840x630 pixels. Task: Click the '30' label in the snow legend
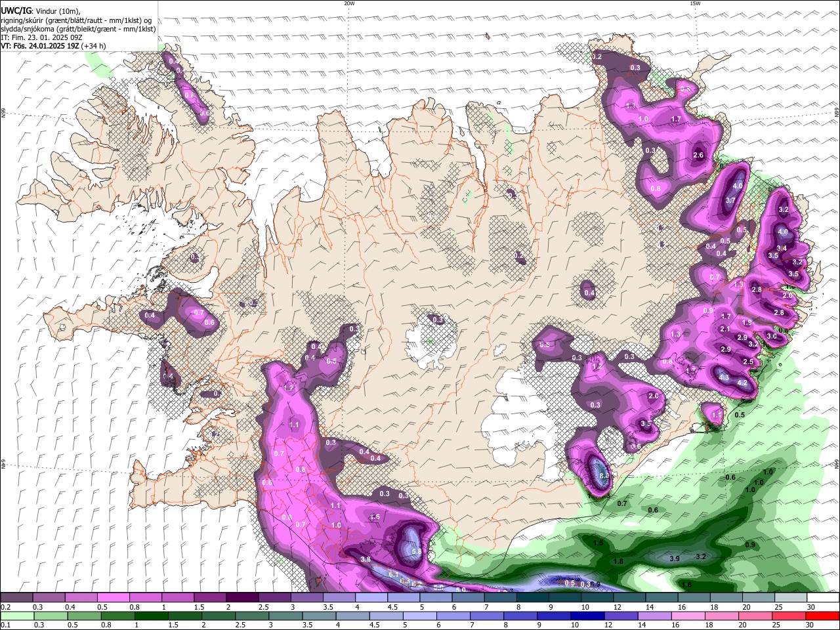click(811, 607)
